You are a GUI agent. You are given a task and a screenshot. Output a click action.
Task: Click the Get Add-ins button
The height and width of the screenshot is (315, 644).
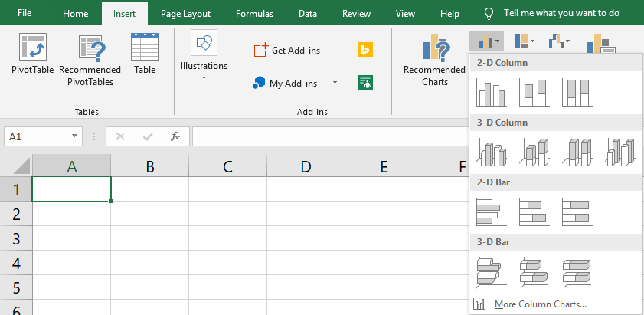point(287,50)
